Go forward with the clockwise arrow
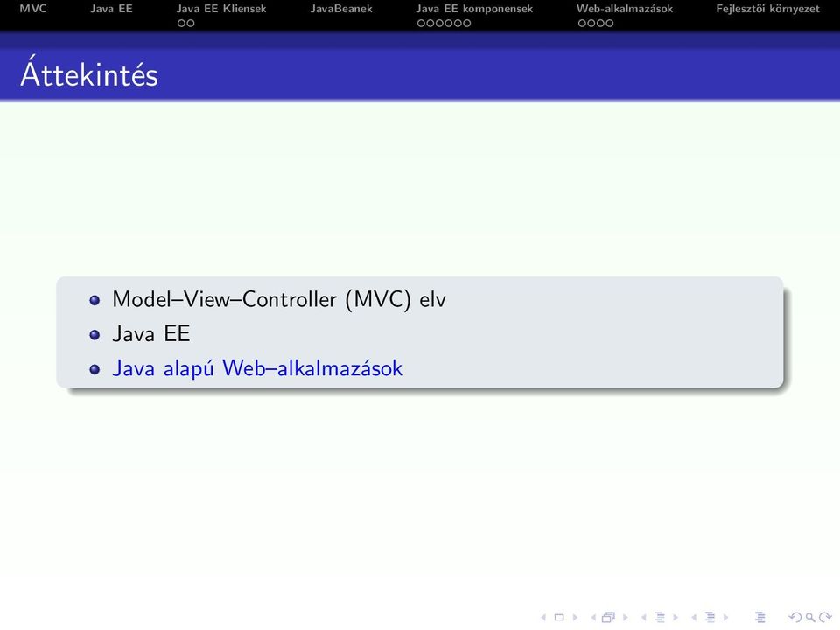 [x=825, y=617]
